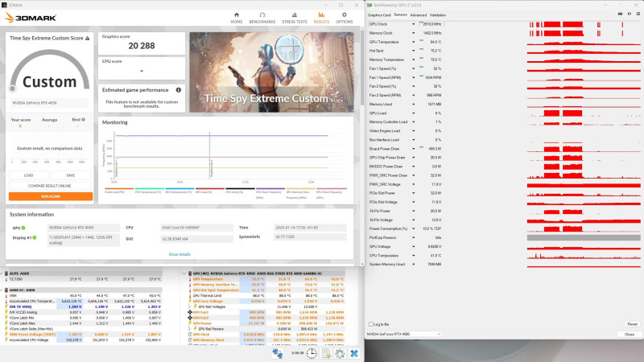Expand GPU Rail Voltages row in HWiNFO
This screenshot has height=362, width=644.
pos(190,306)
